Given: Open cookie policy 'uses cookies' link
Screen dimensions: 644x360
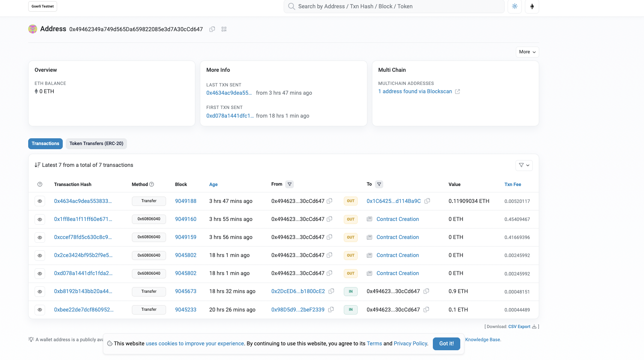Looking at the screenshot, I should pos(195,343).
